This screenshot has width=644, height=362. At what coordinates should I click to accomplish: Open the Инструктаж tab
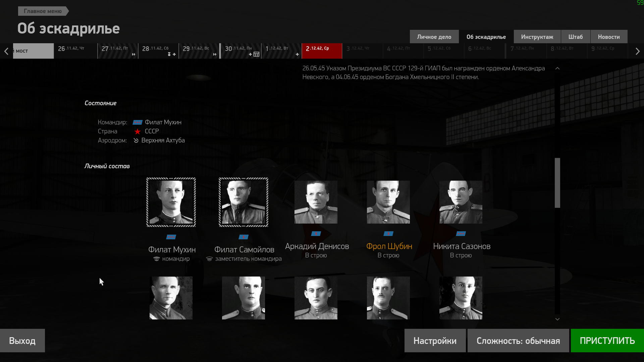(537, 37)
